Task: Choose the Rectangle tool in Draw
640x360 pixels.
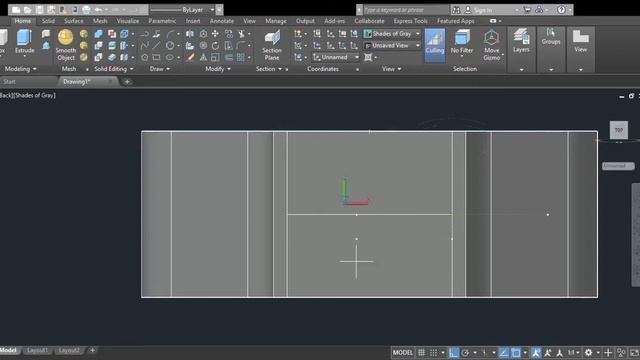Action: pos(156,57)
